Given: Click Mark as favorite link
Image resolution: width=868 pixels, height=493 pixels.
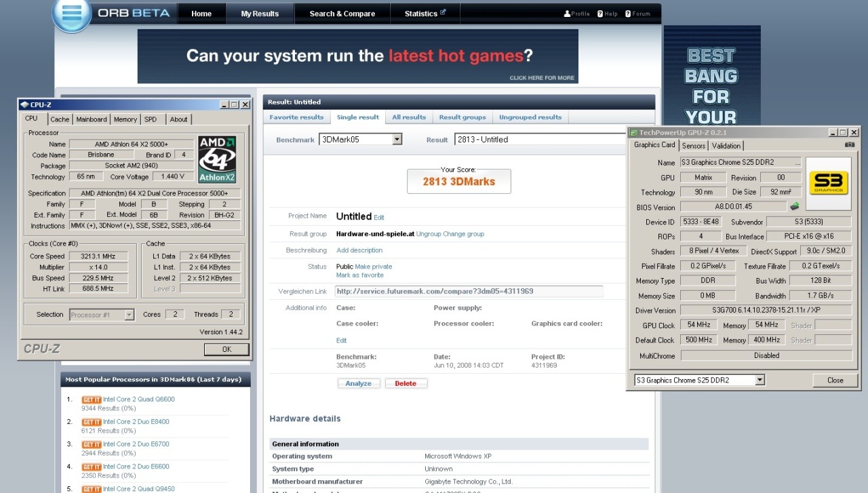Looking at the screenshot, I should tap(360, 275).
